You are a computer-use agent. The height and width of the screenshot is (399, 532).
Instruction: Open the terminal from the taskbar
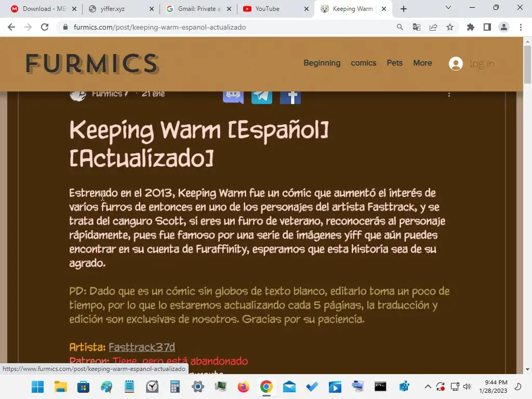[380, 387]
